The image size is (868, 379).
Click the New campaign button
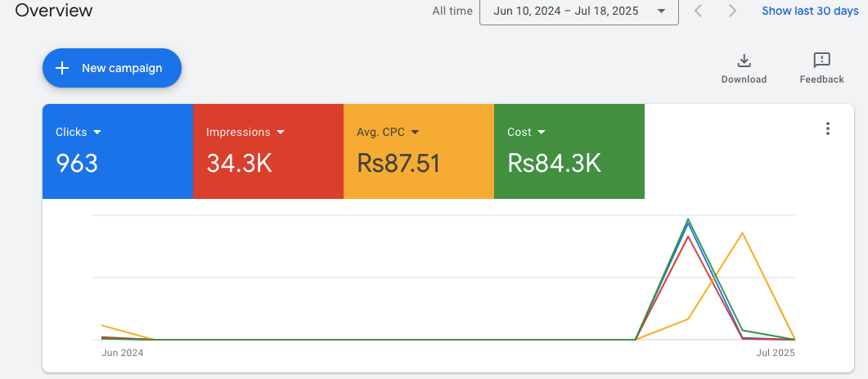coord(112,68)
